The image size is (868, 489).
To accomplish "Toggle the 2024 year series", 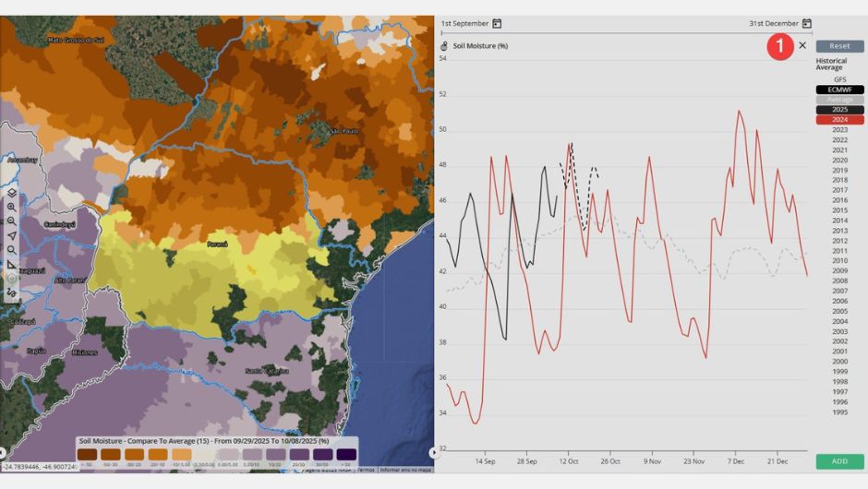I will (x=839, y=120).
